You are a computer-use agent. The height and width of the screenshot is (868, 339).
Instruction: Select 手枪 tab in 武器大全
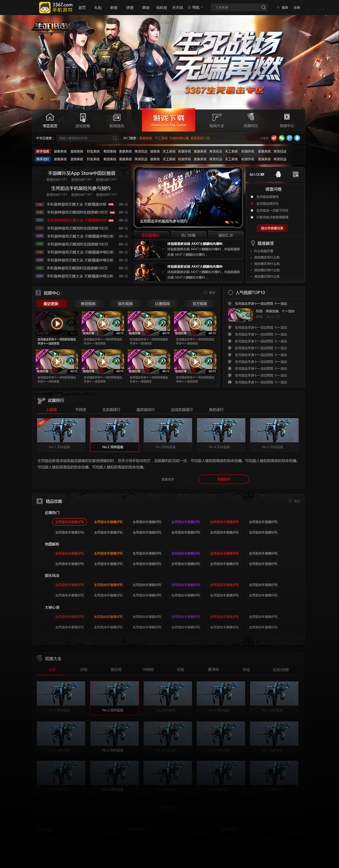(246, 670)
